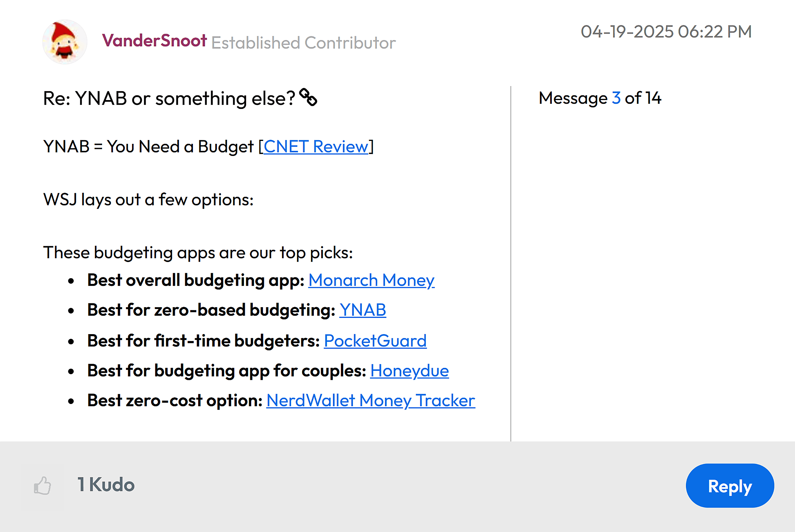The width and height of the screenshot is (795, 532).
Task: Open VanderSnoot's user profile name link
Action: pyautogui.click(x=155, y=41)
